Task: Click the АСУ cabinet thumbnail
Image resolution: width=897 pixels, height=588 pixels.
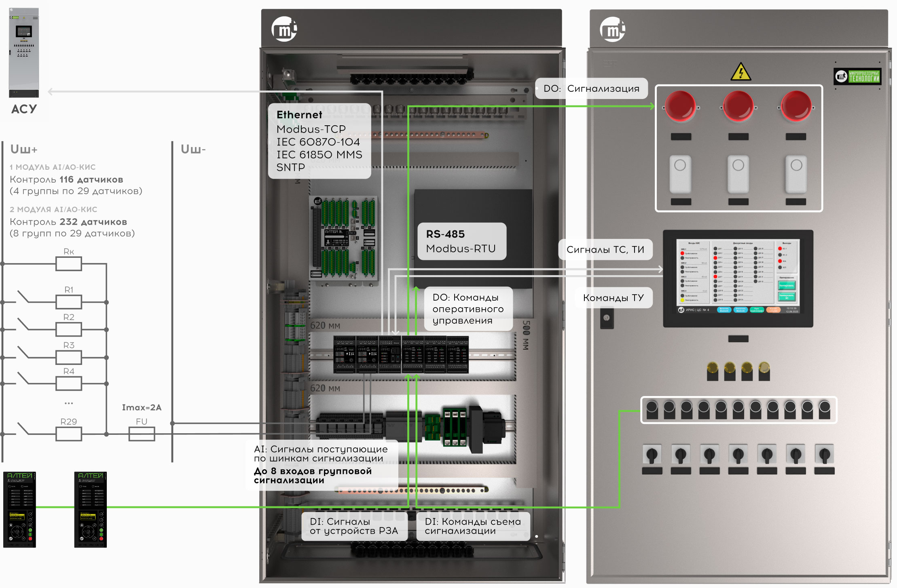Action: [x=24, y=53]
